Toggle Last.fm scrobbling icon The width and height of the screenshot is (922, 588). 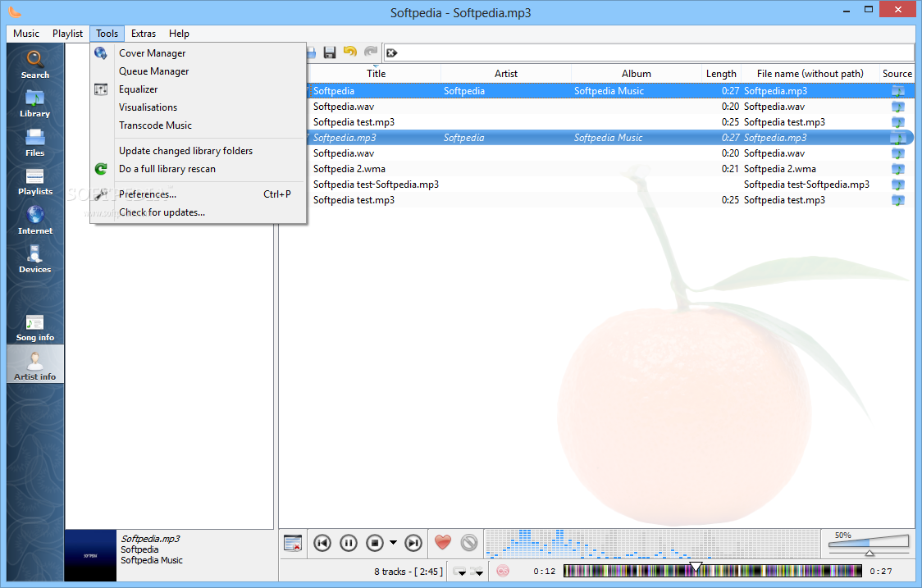[x=503, y=571]
